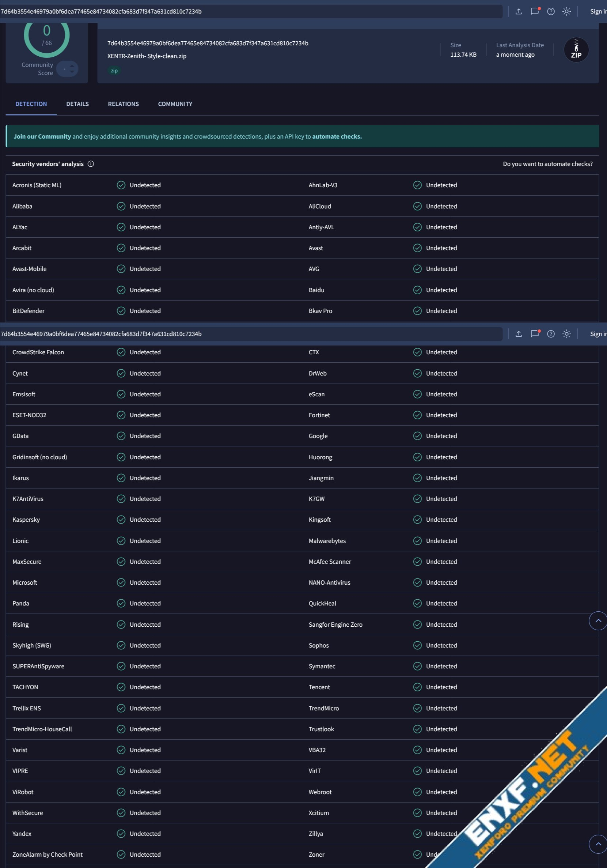This screenshot has height=868, width=607.
Task: Click the Huorong vendor name
Action: (320, 457)
